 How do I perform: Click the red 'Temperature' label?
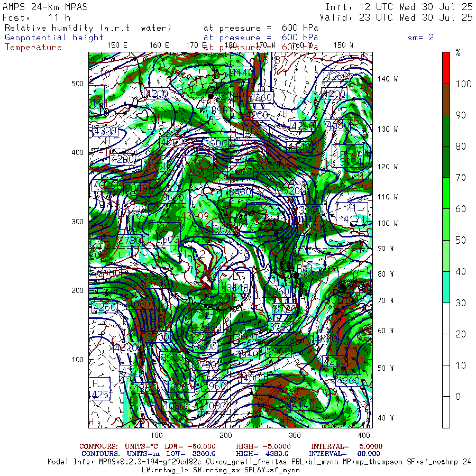33,48
